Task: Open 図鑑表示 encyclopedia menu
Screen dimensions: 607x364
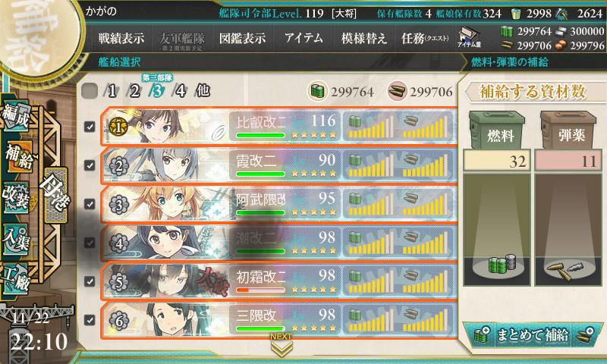Action: 242,38
